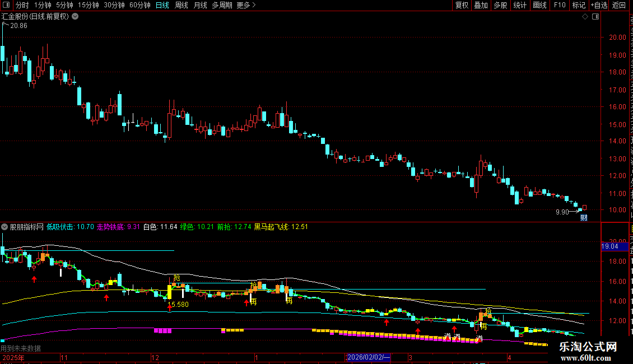Click the 走势铁底: 9.31 indicator value
This screenshot has height=364, width=633.
(x=118, y=227)
